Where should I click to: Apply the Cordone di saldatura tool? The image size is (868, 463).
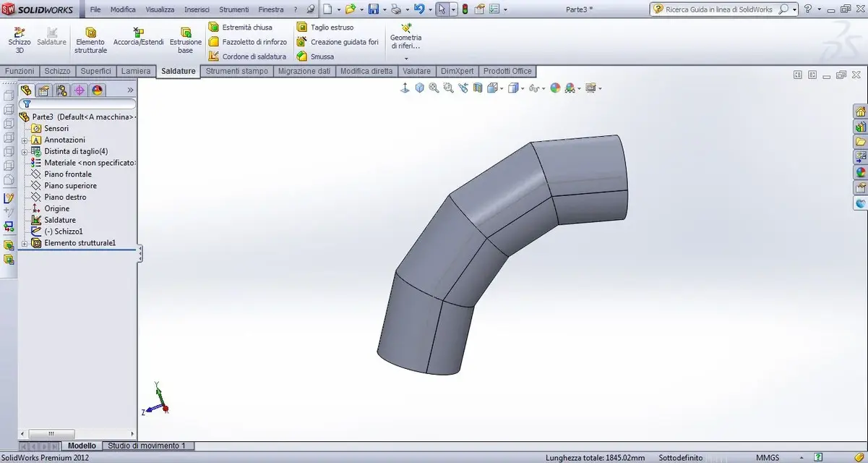[247, 56]
